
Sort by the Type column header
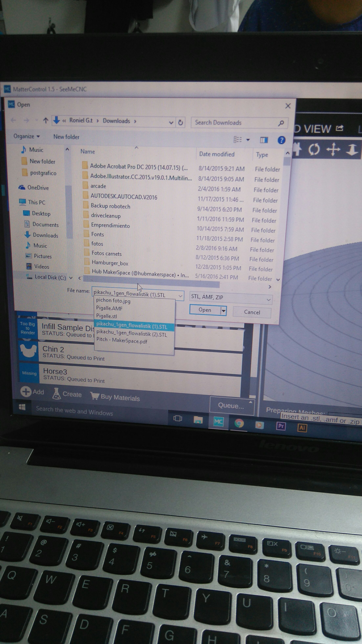[x=262, y=155]
